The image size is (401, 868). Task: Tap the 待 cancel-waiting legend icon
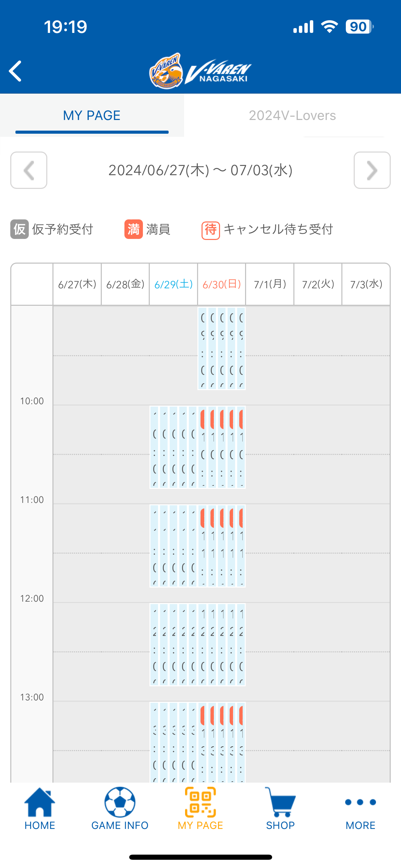tap(210, 230)
